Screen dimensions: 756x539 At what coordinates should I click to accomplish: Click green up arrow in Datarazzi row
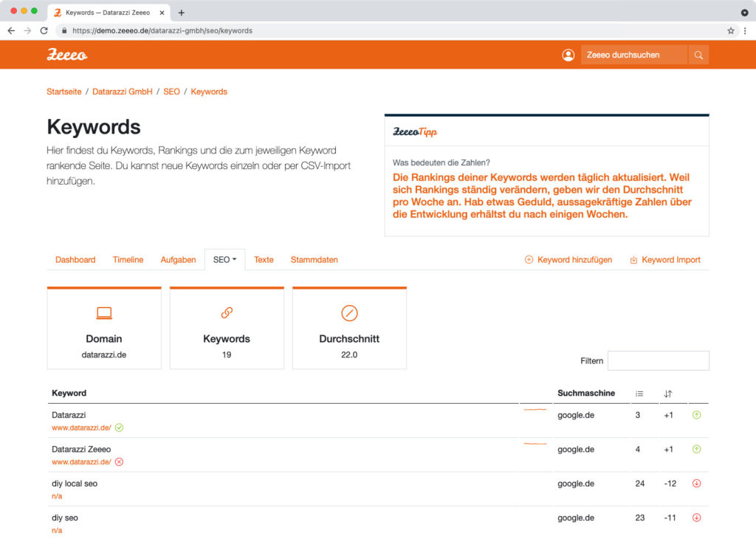[x=696, y=415]
